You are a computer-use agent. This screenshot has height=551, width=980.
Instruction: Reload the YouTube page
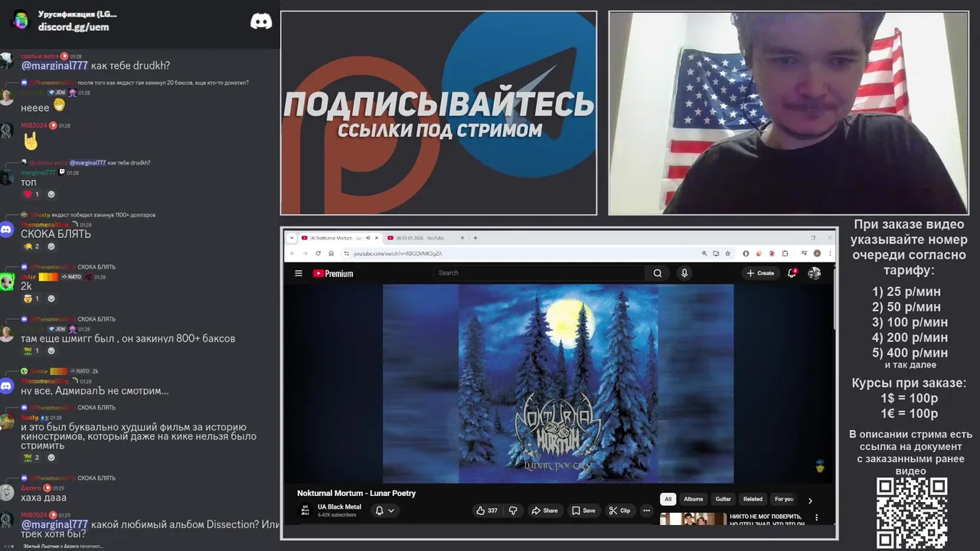[318, 253]
